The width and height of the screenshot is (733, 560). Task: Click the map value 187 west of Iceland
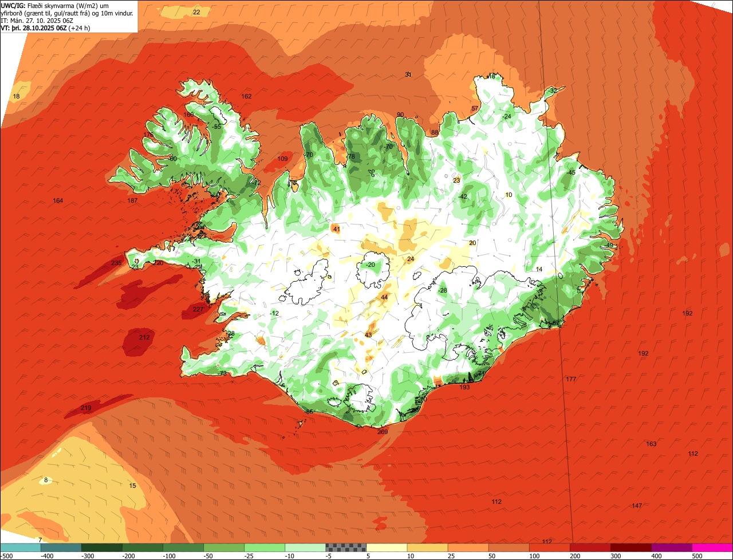click(133, 200)
